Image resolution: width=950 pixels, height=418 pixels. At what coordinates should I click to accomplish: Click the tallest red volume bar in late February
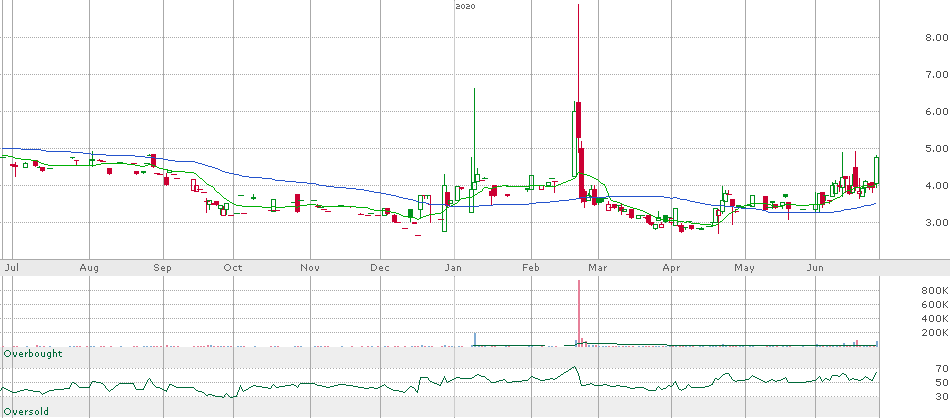579,313
